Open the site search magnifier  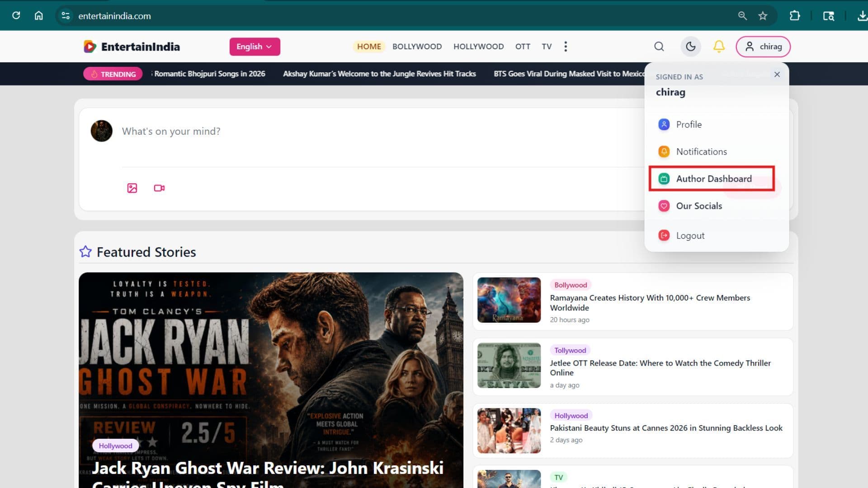tap(659, 47)
